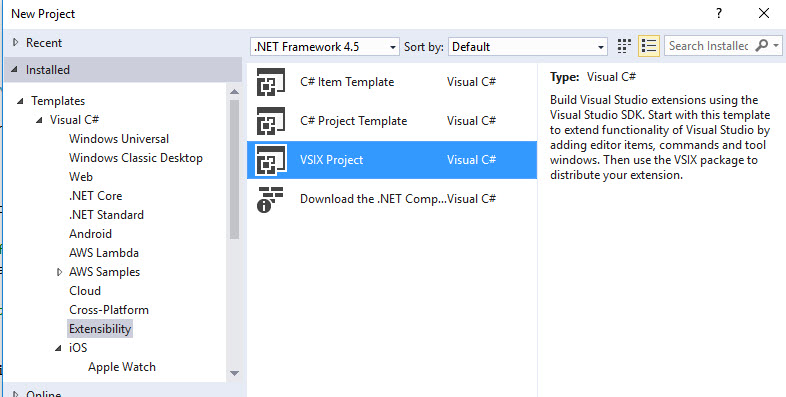Collapse the Installed section
This screenshot has width=786, height=397.
click(x=15, y=70)
